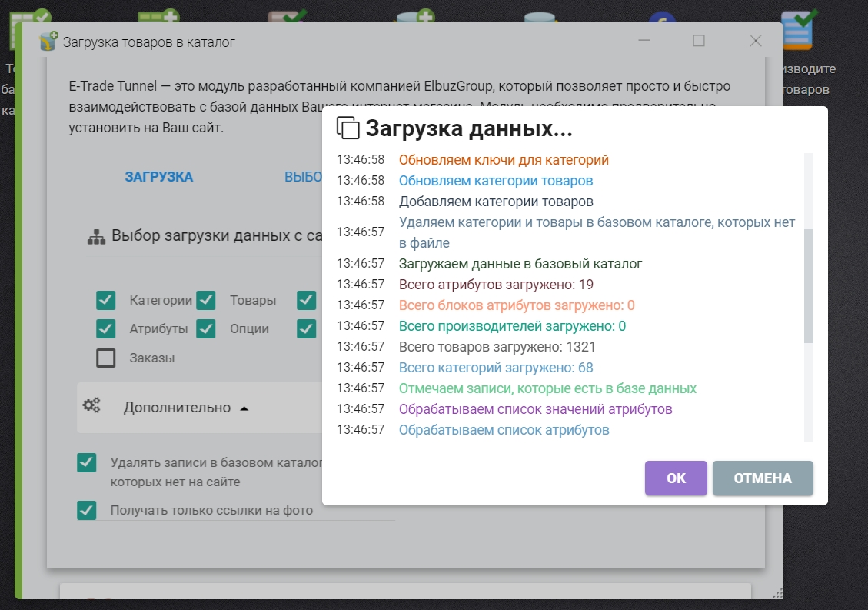Uncheck the Опции checkbox
The image size is (868, 610).
(x=206, y=329)
